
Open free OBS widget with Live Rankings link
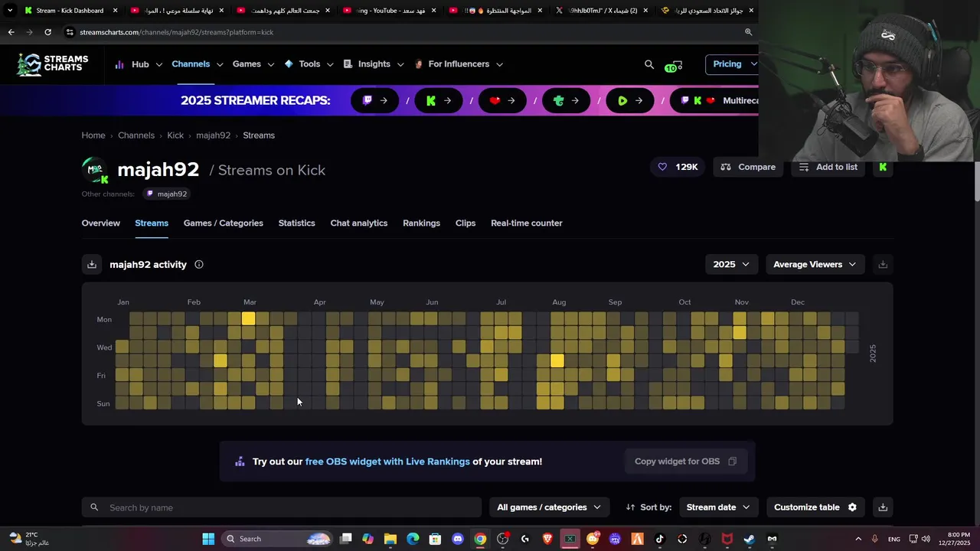point(387,461)
